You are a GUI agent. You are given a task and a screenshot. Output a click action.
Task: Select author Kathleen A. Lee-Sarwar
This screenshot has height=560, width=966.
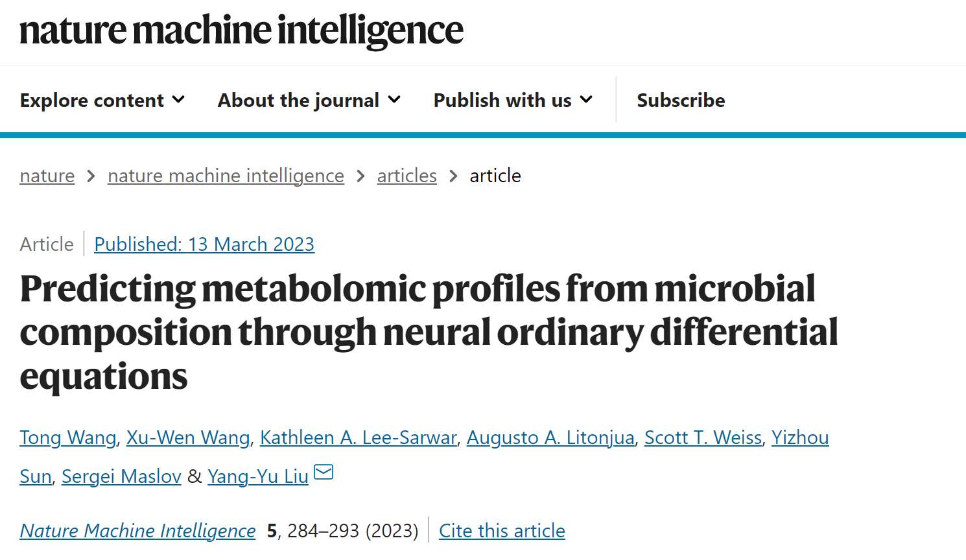tap(358, 437)
